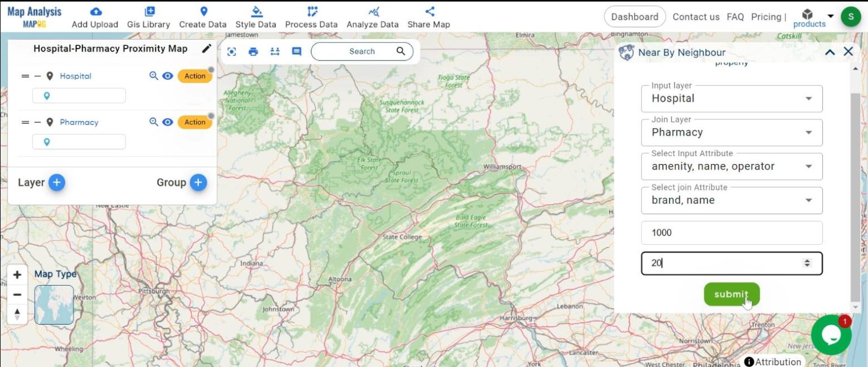Open the Hospital layer Action button
This screenshot has width=868, height=367.
pos(195,76)
